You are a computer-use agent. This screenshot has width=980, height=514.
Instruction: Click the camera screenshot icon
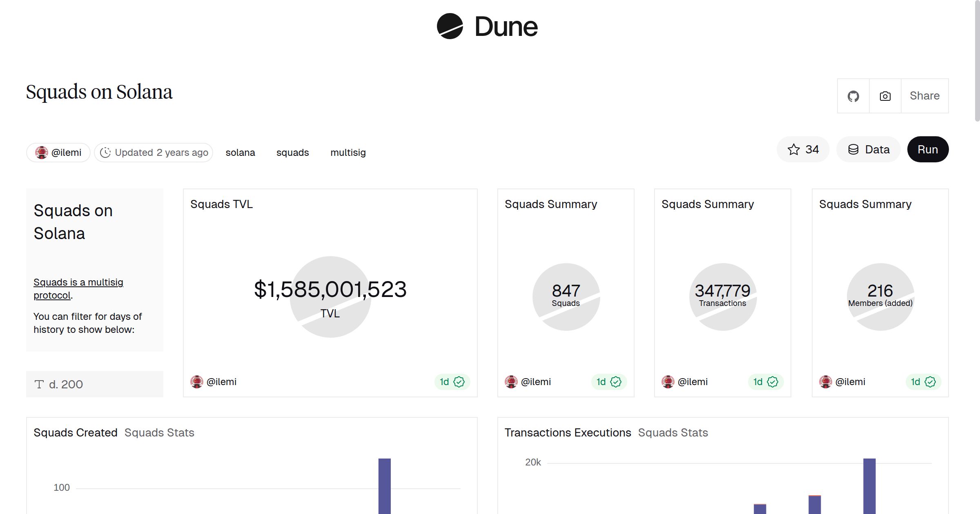pyautogui.click(x=885, y=96)
